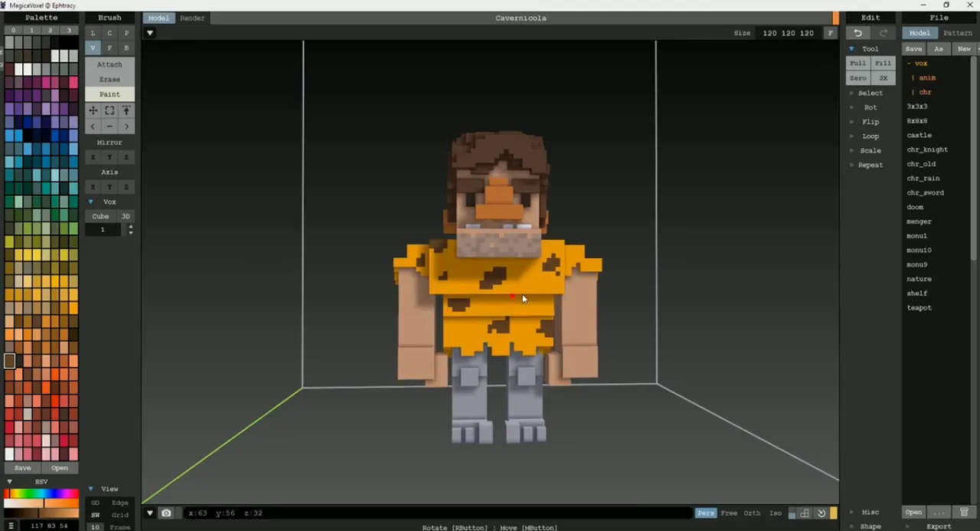This screenshot has height=531, width=980.
Task: Switch to the Pattern tab in File panel
Action: [x=957, y=33]
